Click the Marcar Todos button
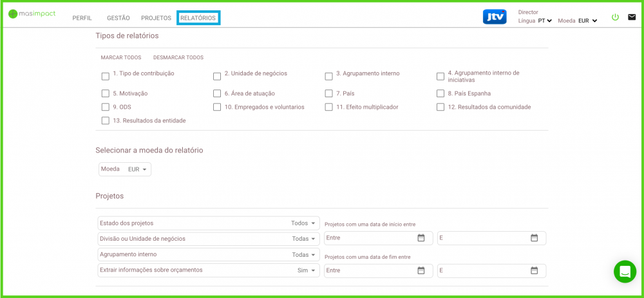This screenshot has height=298, width=644. point(121,57)
